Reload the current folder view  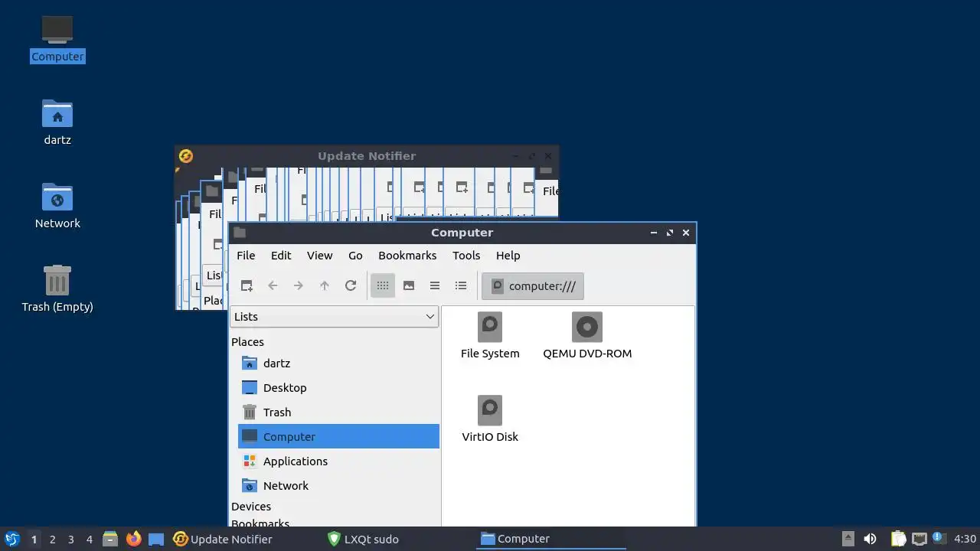point(351,285)
